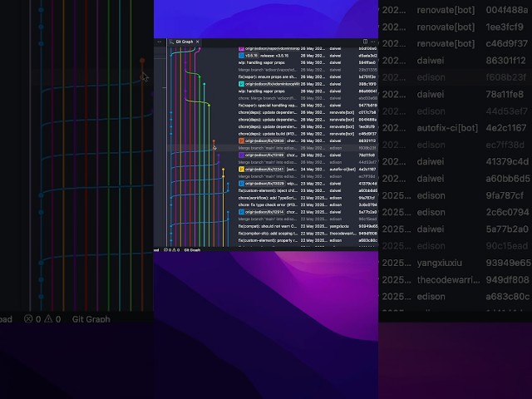Select branch label origin/edison/fix/12241
This screenshot has height=399, width=532.
point(264,170)
